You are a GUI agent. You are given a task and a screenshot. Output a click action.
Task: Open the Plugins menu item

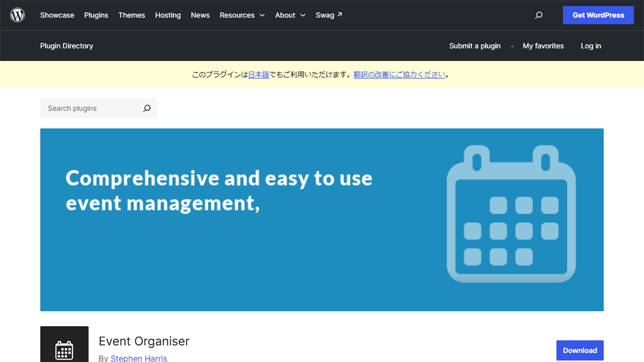point(97,15)
